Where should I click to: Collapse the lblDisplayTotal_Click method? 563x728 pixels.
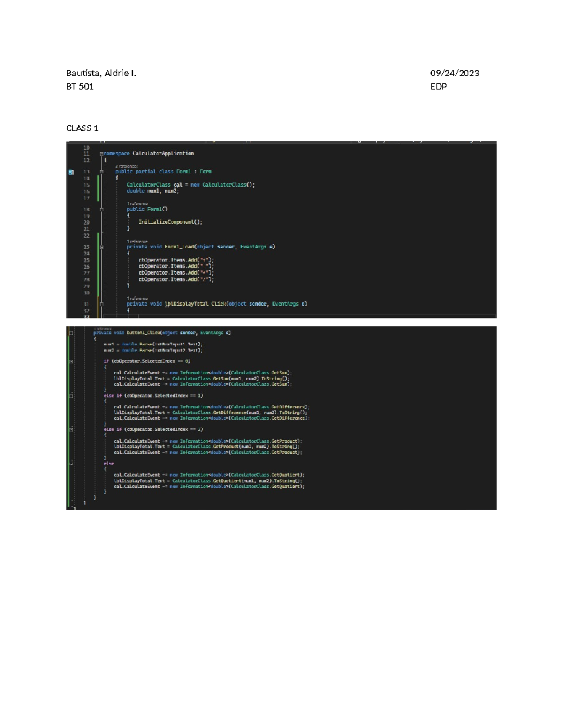pos(101,304)
